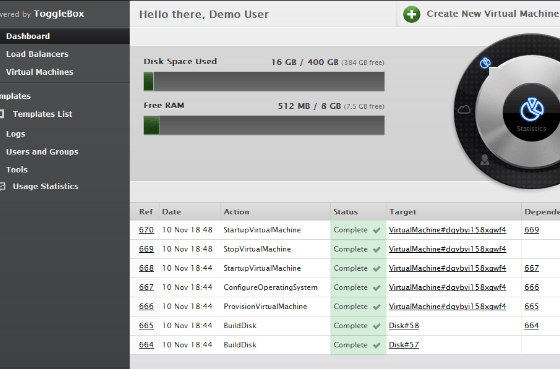560x369 pixels.
Task: Open Users and Groups in sidebar
Action: pos(42,152)
